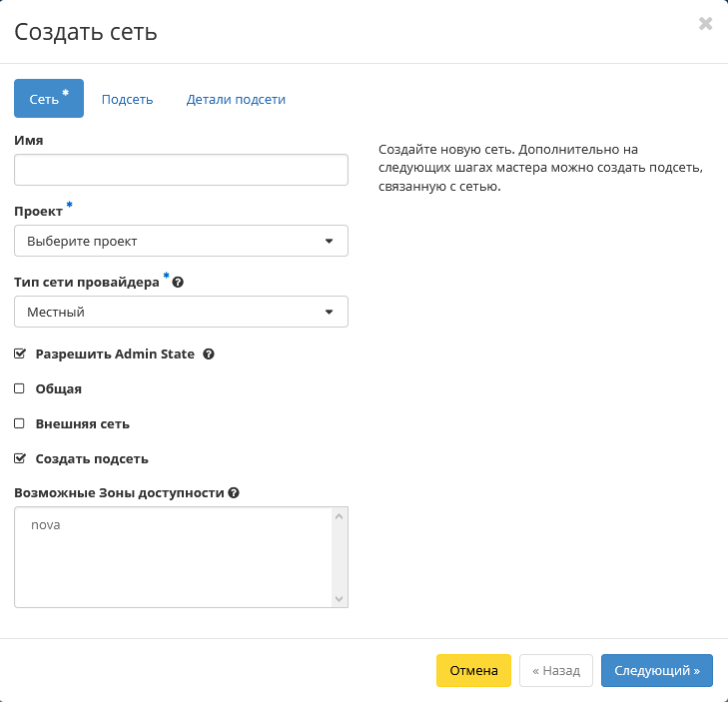Select nova in availability zones list
Image resolution: width=728 pixels, height=702 pixels.
click(x=46, y=524)
